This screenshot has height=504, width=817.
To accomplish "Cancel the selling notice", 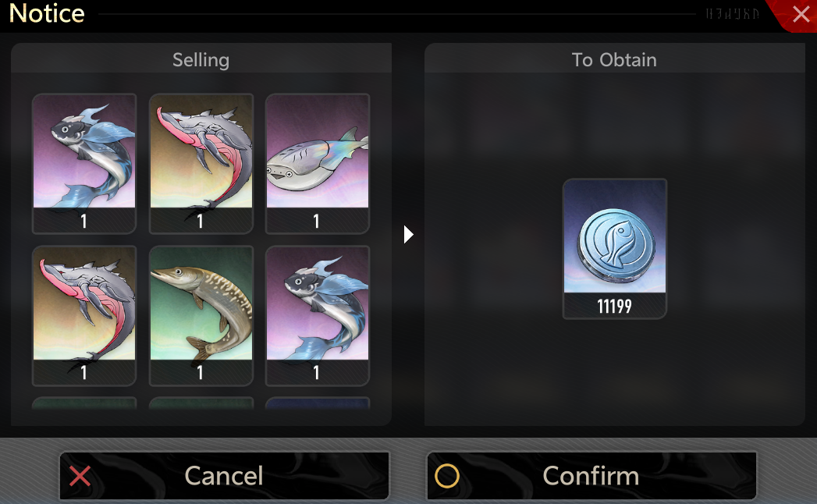I will [x=224, y=475].
